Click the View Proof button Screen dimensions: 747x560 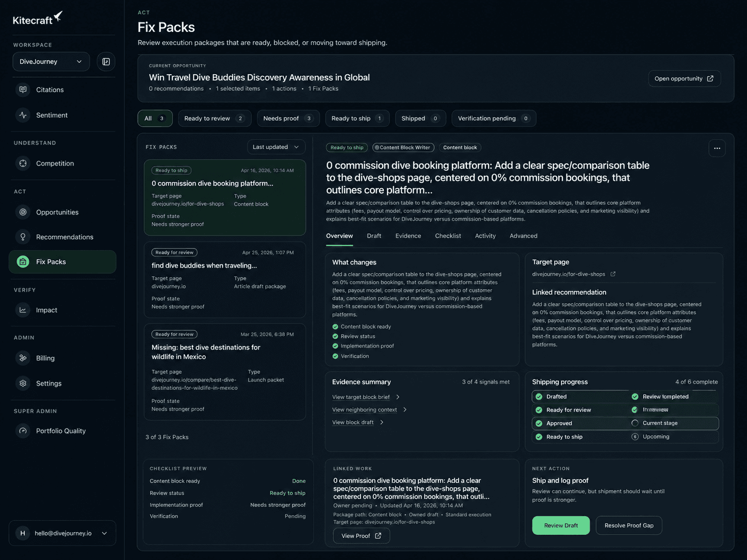361,536
